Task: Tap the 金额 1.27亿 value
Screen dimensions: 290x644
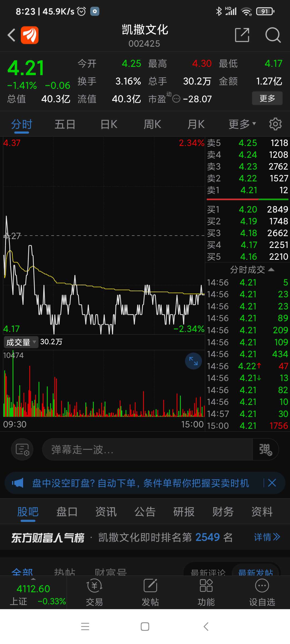Action: point(269,81)
